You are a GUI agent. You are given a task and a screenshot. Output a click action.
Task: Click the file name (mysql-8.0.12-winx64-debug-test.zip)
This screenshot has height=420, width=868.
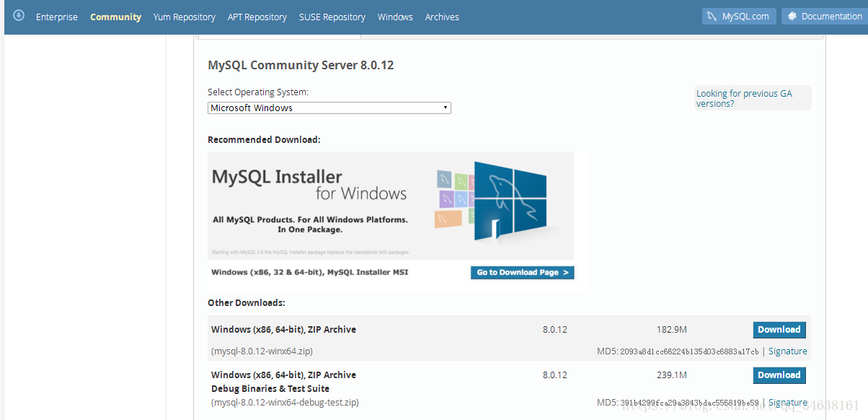285,403
